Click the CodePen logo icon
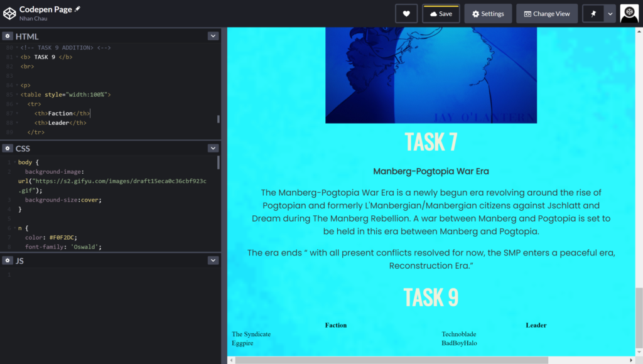The image size is (643, 364). point(9,13)
